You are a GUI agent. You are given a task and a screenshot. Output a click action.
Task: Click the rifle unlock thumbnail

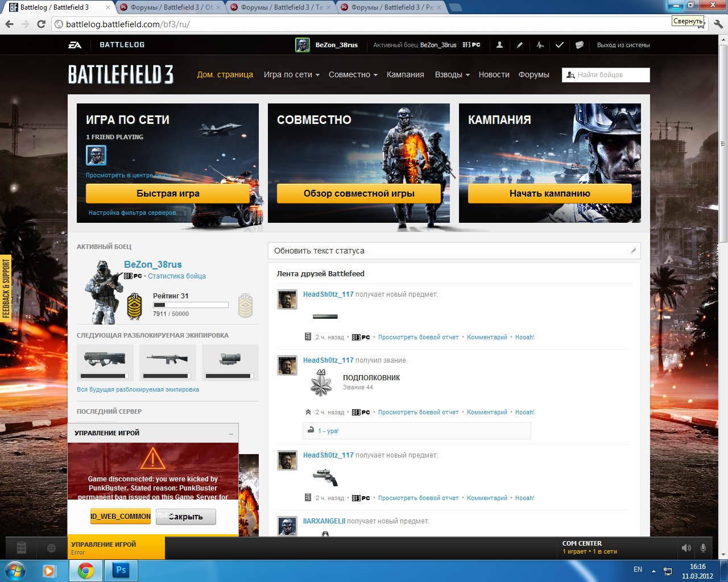tap(168, 363)
